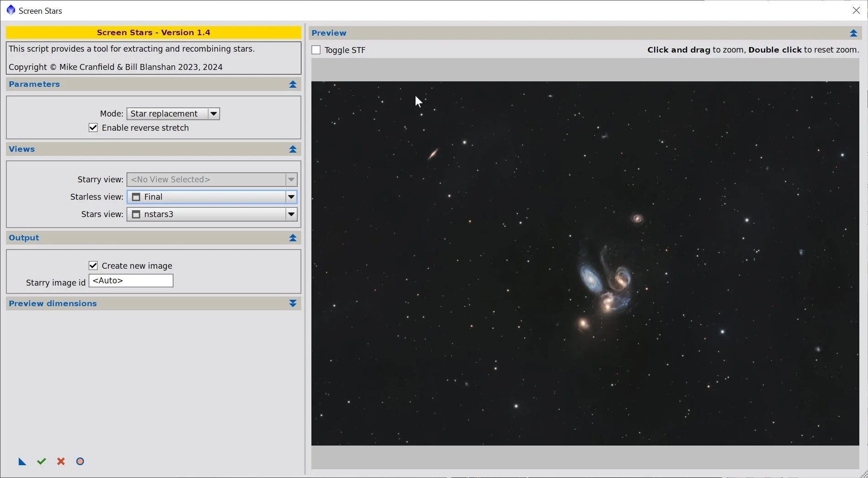Open the Mode dropdown showing Star replacement
The image size is (868, 478).
coord(173,114)
